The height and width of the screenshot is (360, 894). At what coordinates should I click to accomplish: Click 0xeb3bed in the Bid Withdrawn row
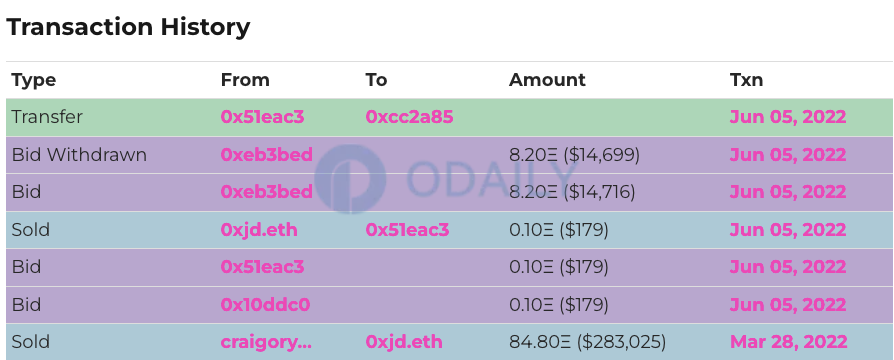267,155
